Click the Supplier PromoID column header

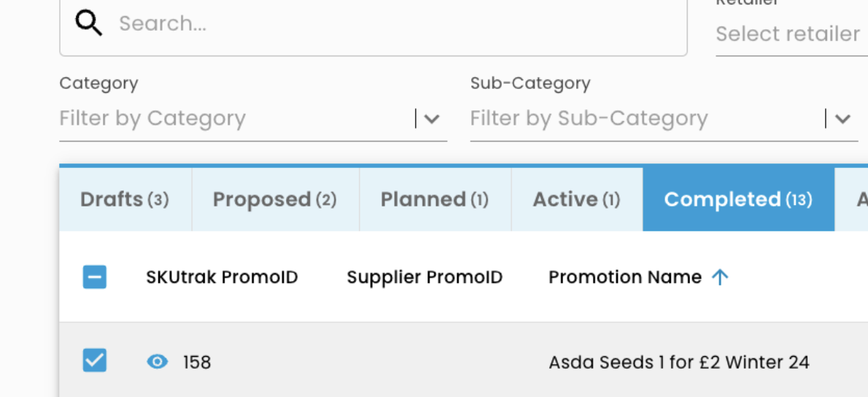[425, 277]
